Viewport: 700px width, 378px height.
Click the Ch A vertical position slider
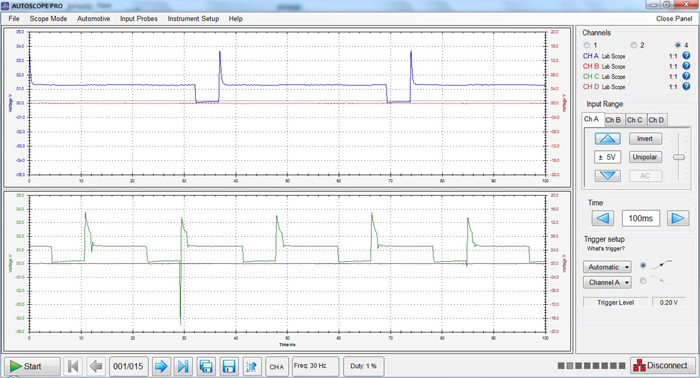(x=679, y=157)
